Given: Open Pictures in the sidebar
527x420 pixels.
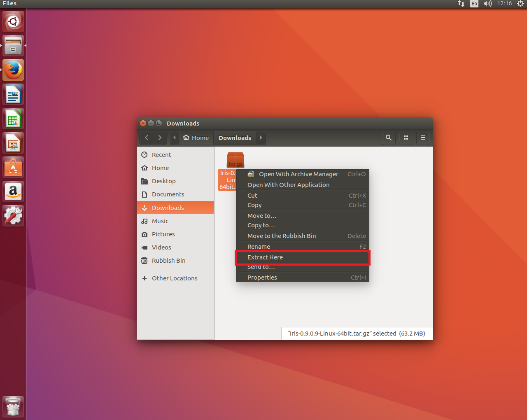Looking at the screenshot, I should [175, 234].
